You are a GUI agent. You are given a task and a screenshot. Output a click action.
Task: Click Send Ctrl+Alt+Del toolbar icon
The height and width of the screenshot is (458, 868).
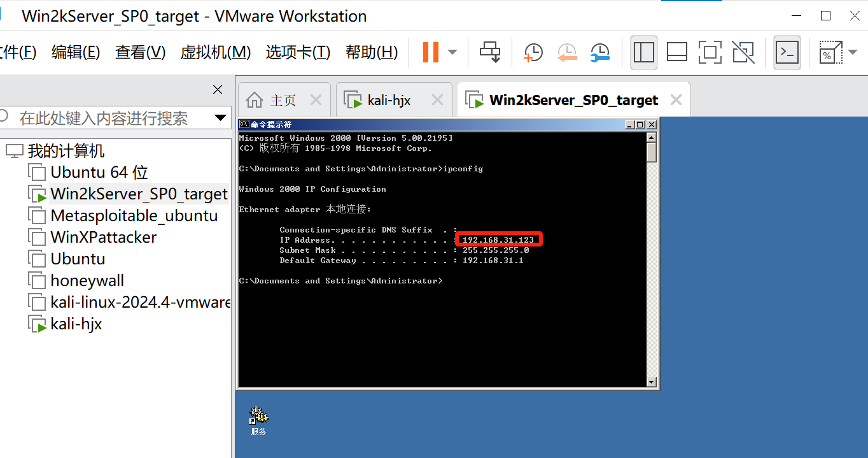pyautogui.click(x=490, y=52)
